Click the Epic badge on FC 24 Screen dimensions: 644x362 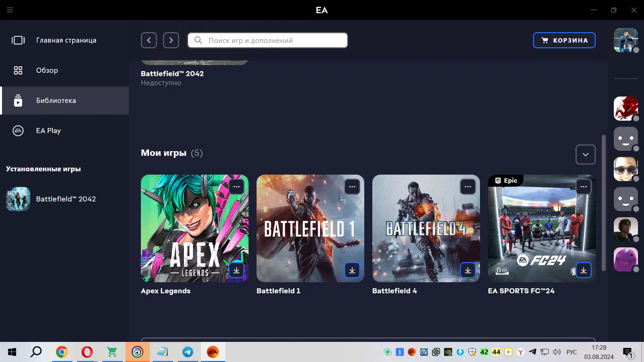[x=506, y=181]
